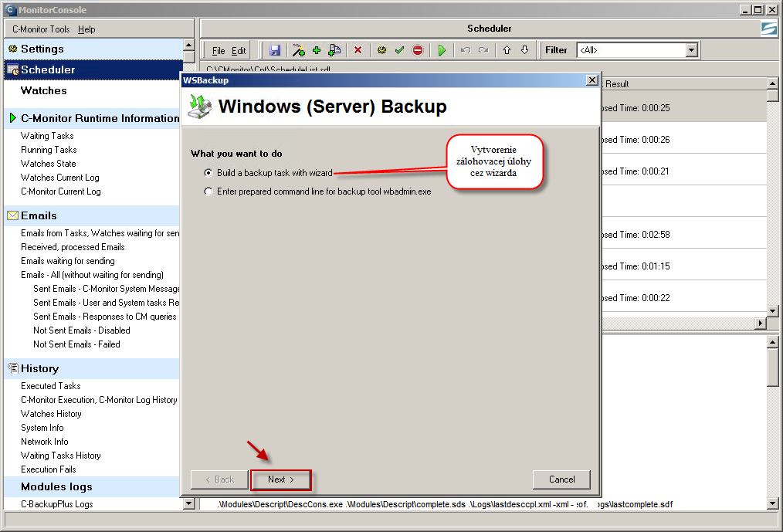783x532 pixels.
Task: Open Waiting Tasks
Action: [x=47, y=136]
